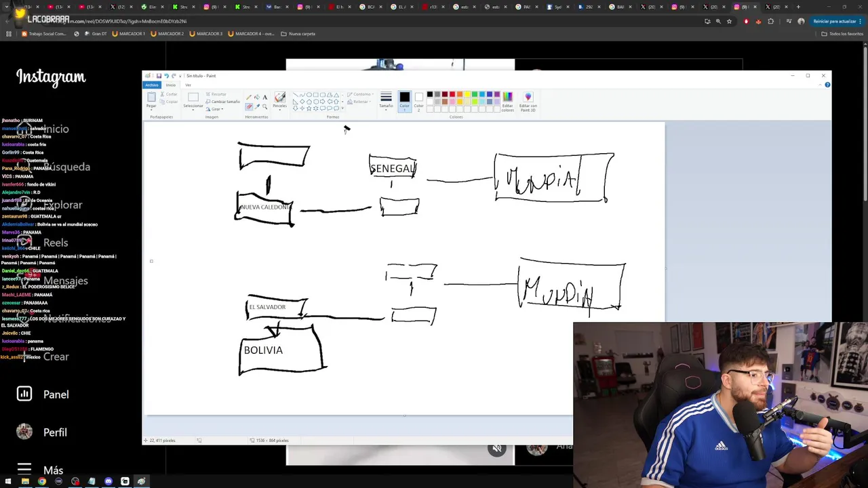Open the MARCADOR 3 bookmark
Screen dimensions: 868x488
(206, 33)
